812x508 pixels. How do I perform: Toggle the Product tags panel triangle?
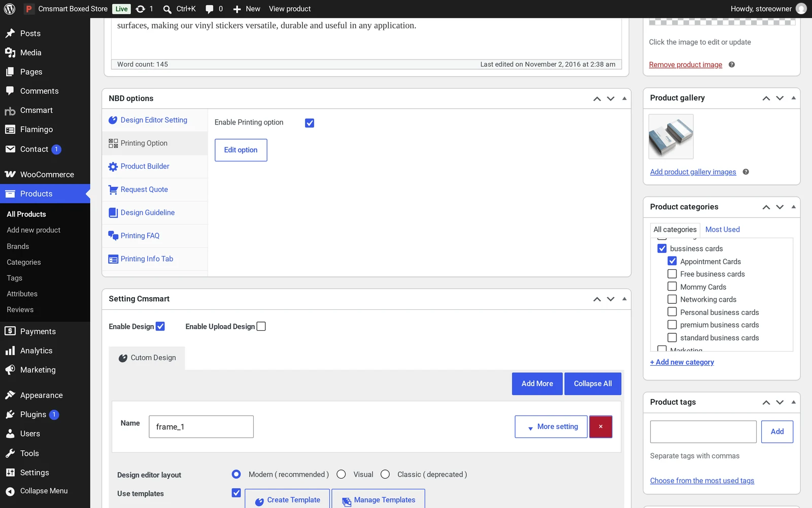coord(793,402)
